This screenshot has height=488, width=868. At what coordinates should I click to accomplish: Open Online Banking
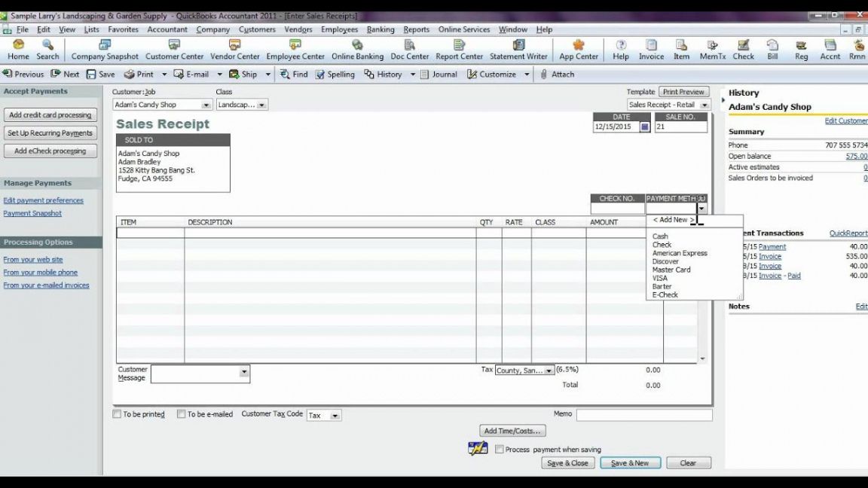[358, 49]
